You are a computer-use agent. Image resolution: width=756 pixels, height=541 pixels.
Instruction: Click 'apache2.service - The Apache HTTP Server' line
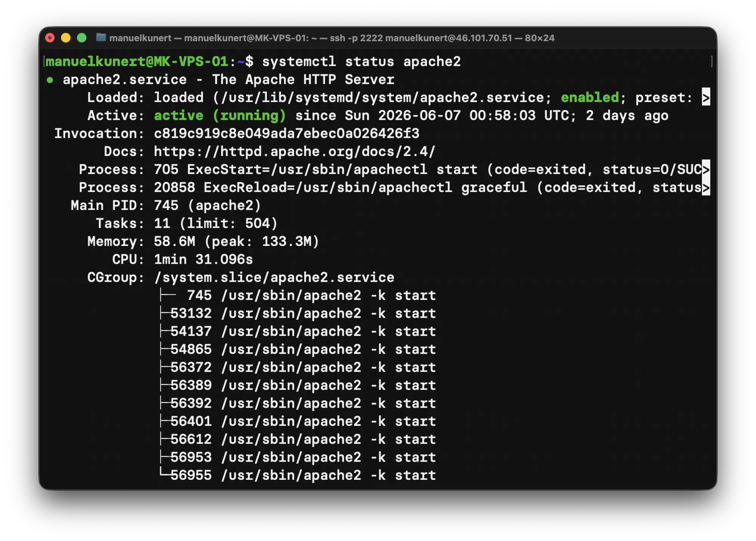tap(228, 79)
